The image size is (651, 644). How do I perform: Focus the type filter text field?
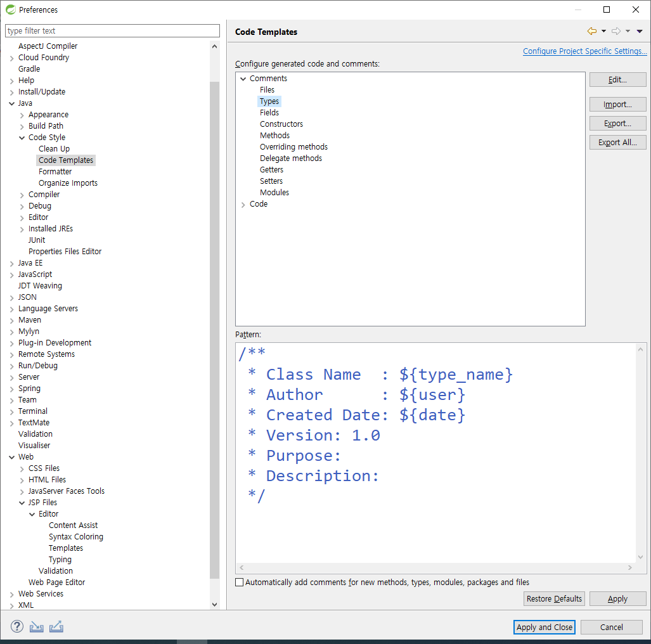112,30
